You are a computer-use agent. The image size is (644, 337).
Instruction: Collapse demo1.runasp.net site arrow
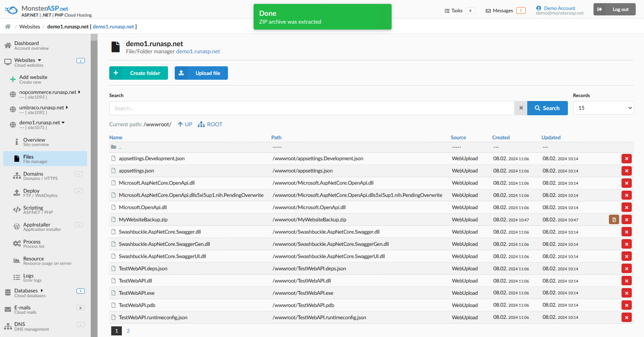[63, 123]
